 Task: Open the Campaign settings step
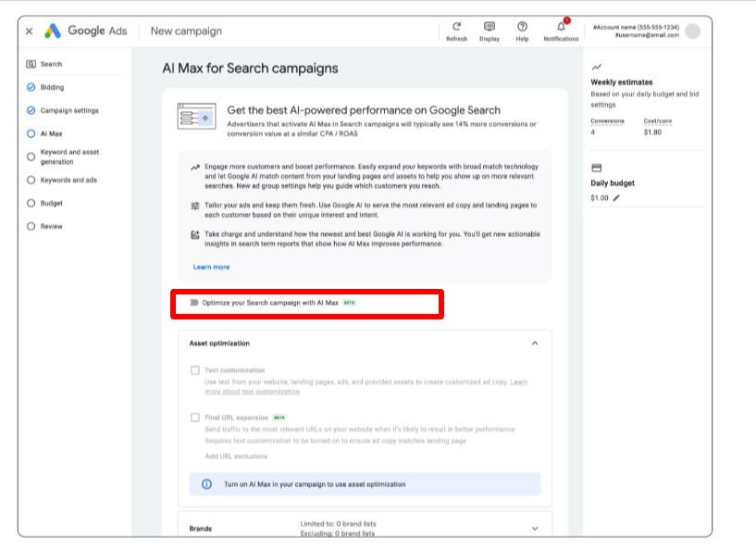click(68, 110)
